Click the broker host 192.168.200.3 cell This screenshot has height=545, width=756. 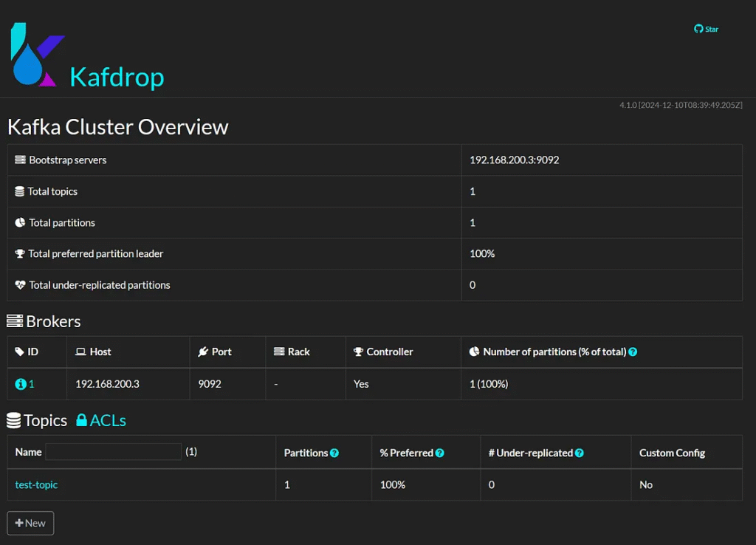[x=108, y=384]
